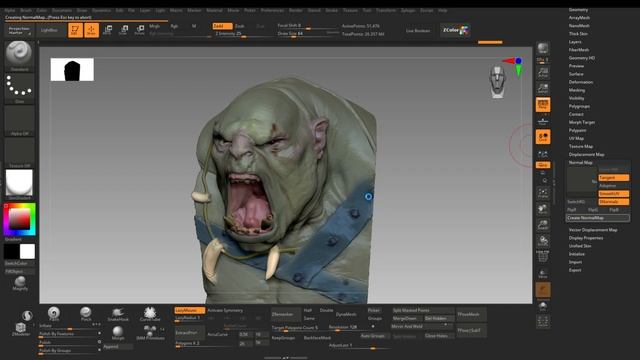
Task: Toggle the Edit mode button
Action: 75,30
